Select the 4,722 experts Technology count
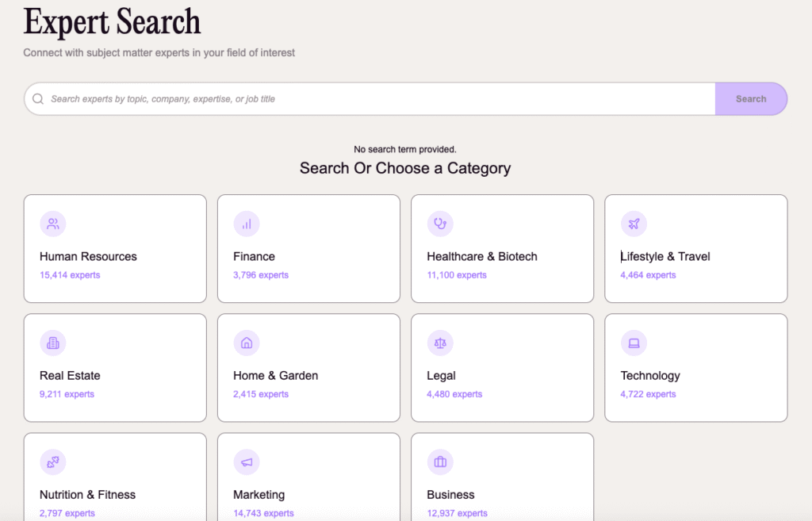This screenshot has width=812, height=521. pos(648,394)
